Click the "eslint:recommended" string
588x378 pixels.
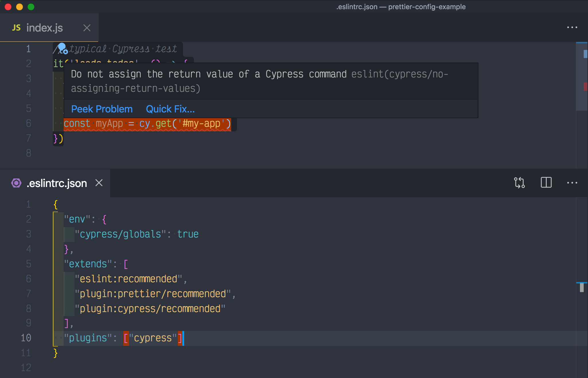128,279
